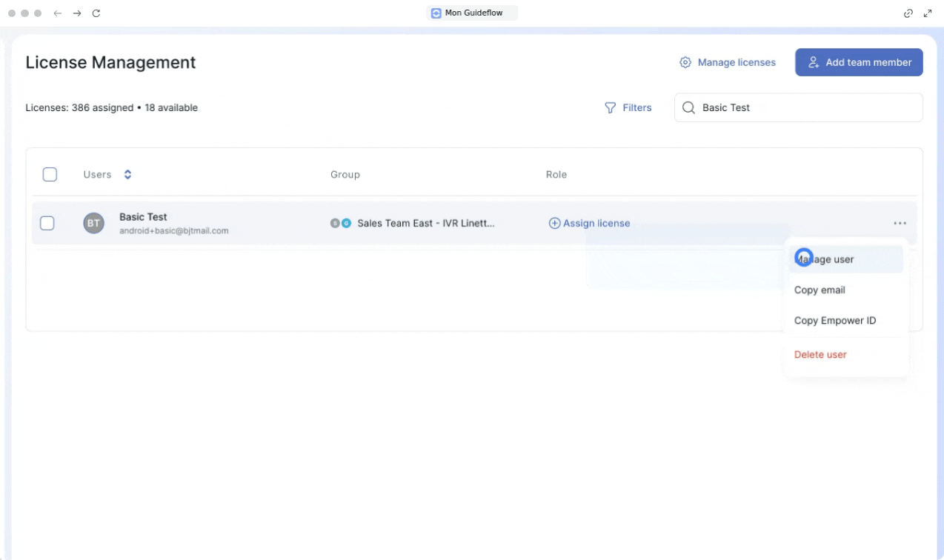
Task: Click the BT user avatar
Action: point(93,223)
